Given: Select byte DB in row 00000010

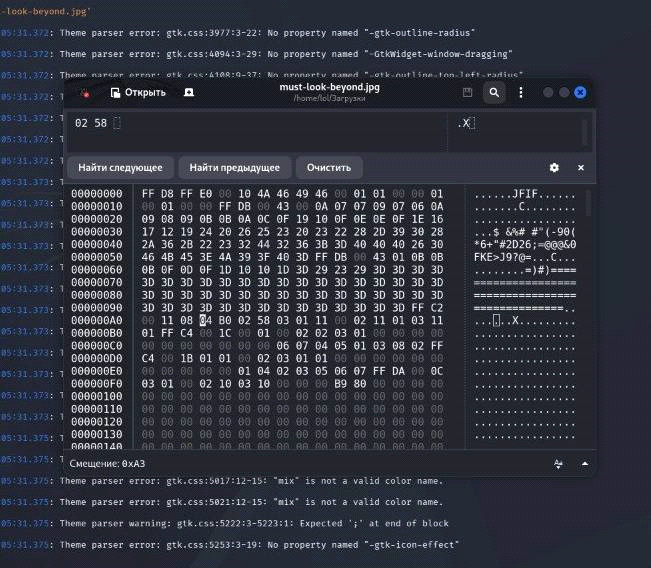Looking at the screenshot, I should coord(244,206).
